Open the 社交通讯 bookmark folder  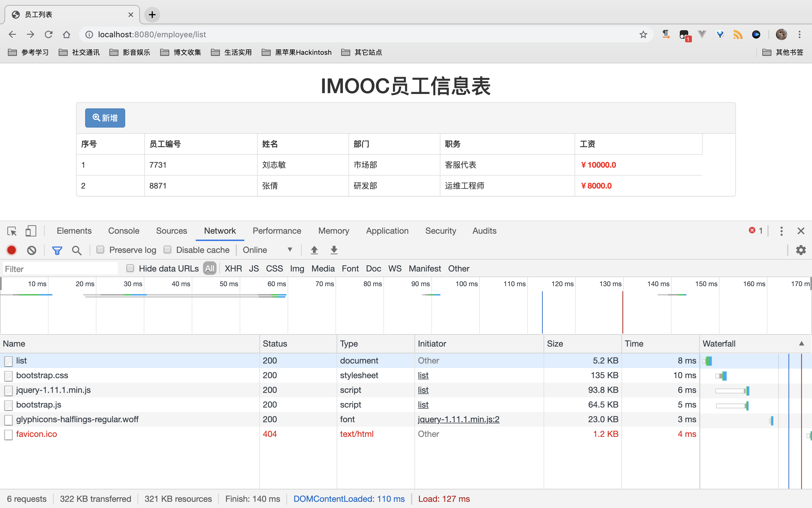pyautogui.click(x=79, y=52)
